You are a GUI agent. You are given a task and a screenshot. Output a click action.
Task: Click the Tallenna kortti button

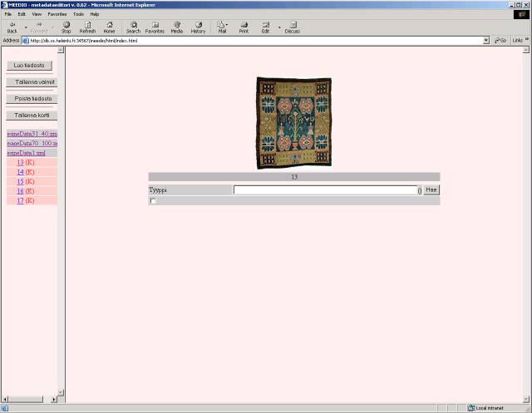(x=32, y=116)
